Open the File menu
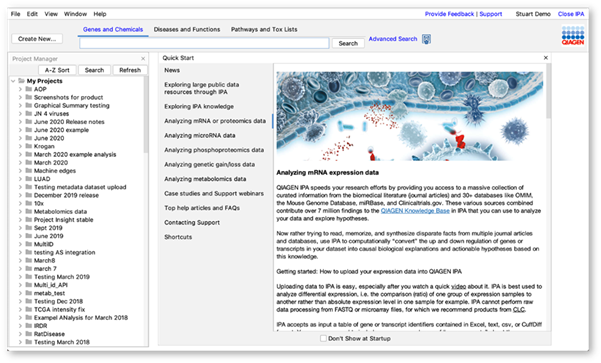 click(16, 14)
